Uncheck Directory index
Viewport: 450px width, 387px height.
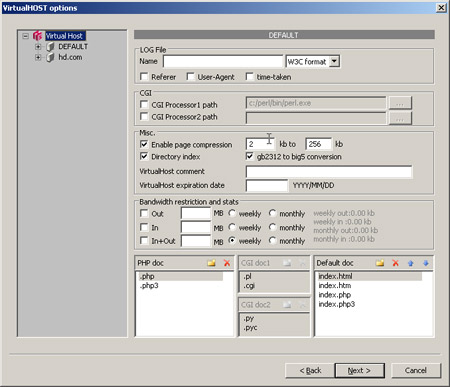coord(144,156)
